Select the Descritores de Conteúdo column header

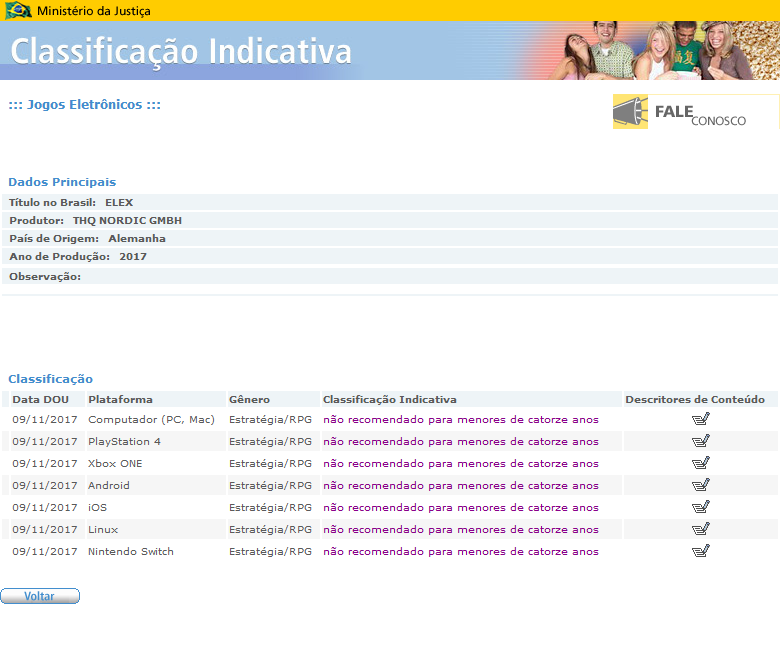[x=695, y=399]
